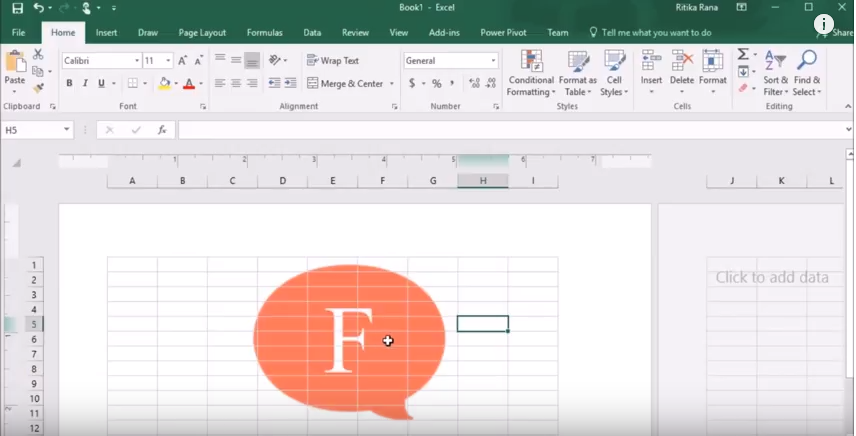Open the General number format dropdown
Screen dimensions: 856x436
click(493, 61)
